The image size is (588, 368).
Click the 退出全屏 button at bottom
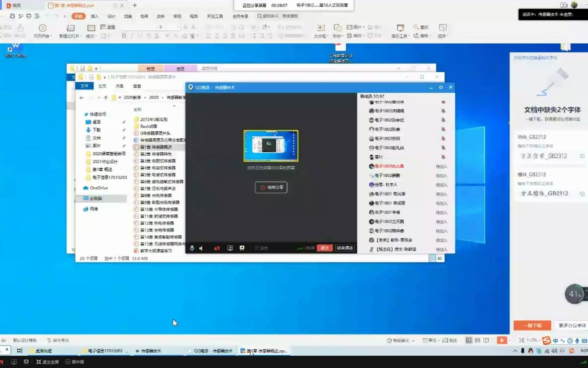48,362
